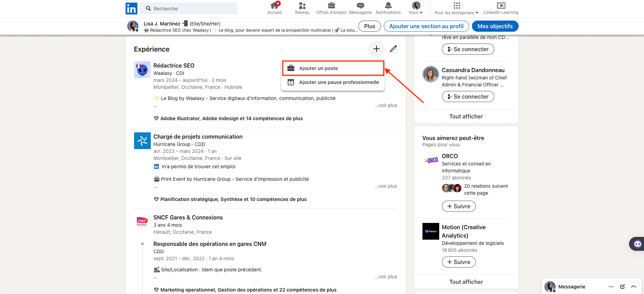Click the Motion page logo
The height and width of the screenshot is (294, 644).
click(x=430, y=231)
